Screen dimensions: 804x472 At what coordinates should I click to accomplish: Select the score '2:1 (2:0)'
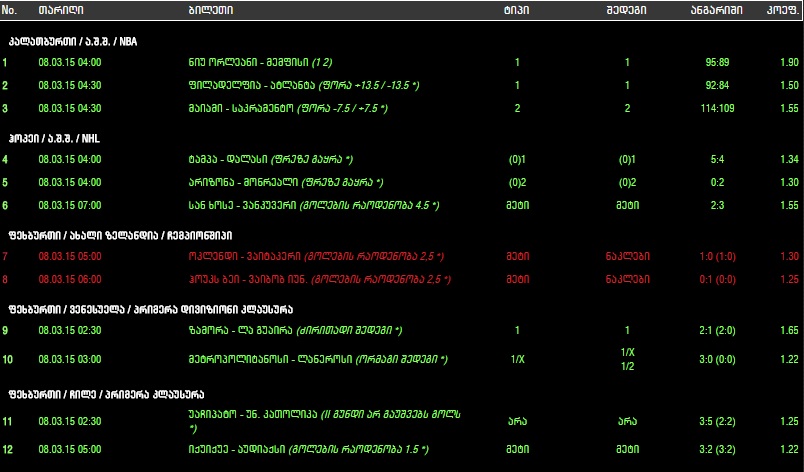(717, 331)
